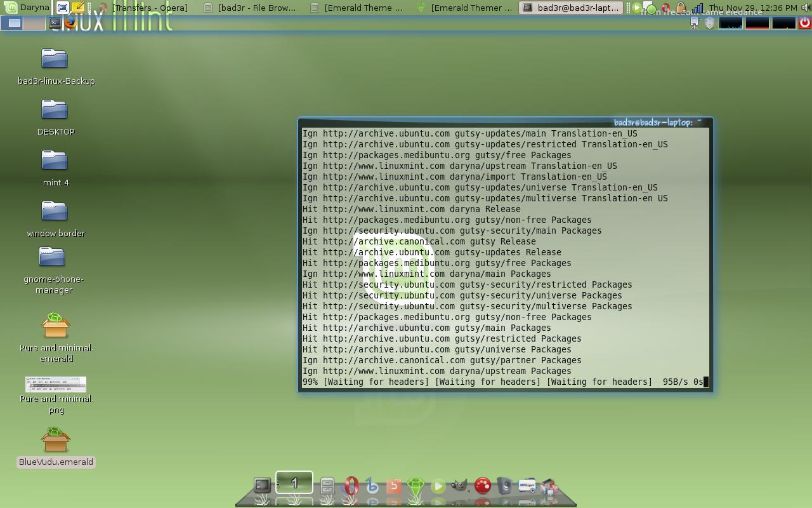Start MPlayer from the dock
The width and height of the screenshot is (812, 508).
[x=526, y=485]
